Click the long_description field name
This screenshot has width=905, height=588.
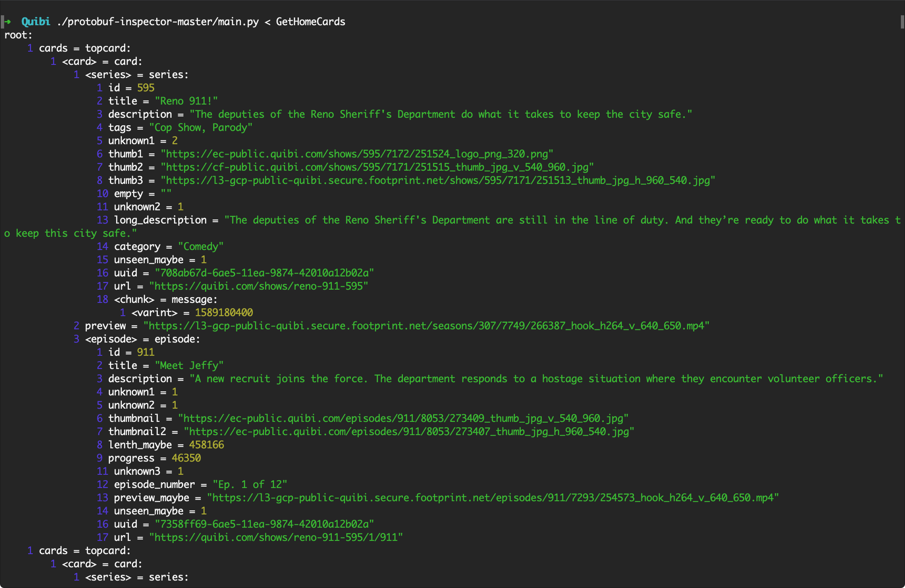160,220
